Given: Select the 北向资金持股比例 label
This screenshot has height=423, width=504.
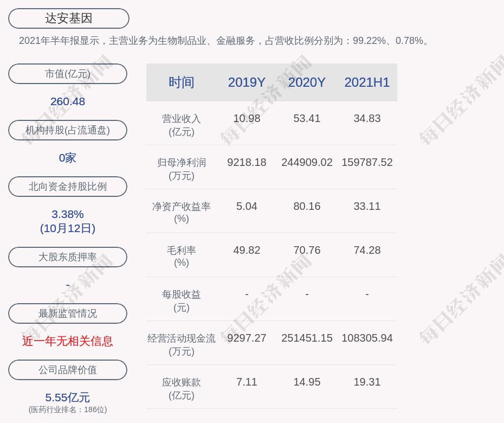Looking at the screenshot, I should [x=68, y=187].
